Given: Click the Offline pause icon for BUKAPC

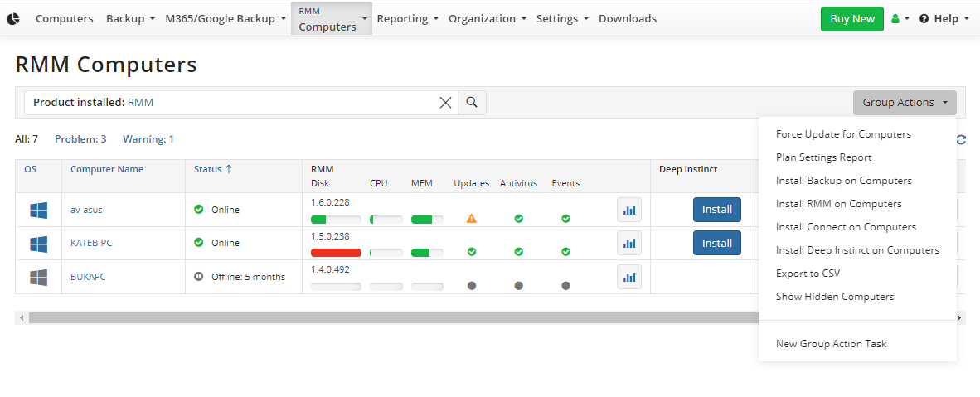Looking at the screenshot, I should pos(199,276).
